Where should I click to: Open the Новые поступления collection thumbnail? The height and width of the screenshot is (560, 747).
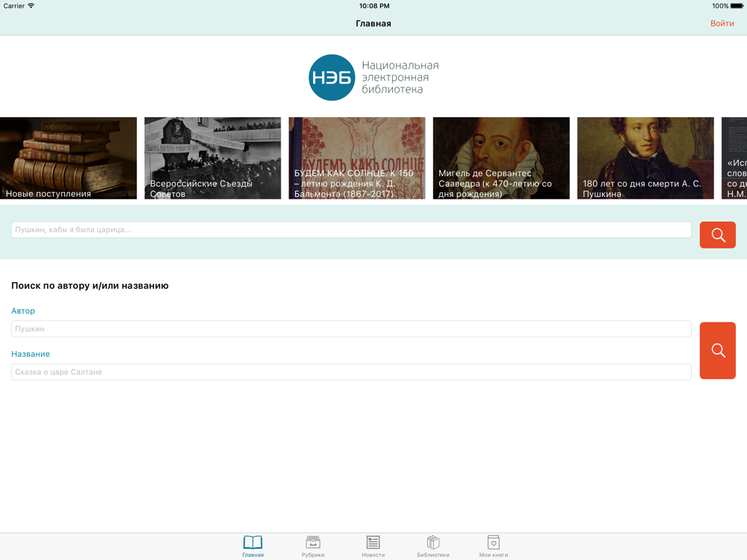(68, 158)
